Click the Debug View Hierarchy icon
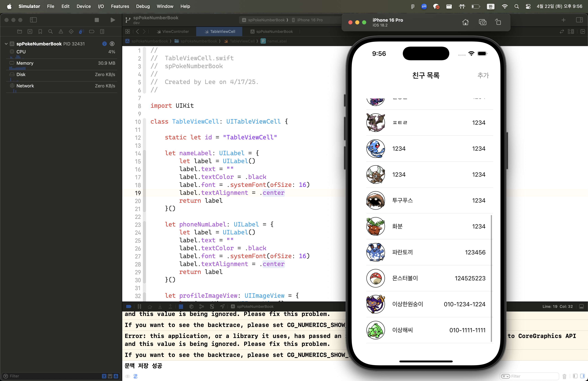Viewport: 588px width, 381px height. pyautogui.click(x=191, y=306)
